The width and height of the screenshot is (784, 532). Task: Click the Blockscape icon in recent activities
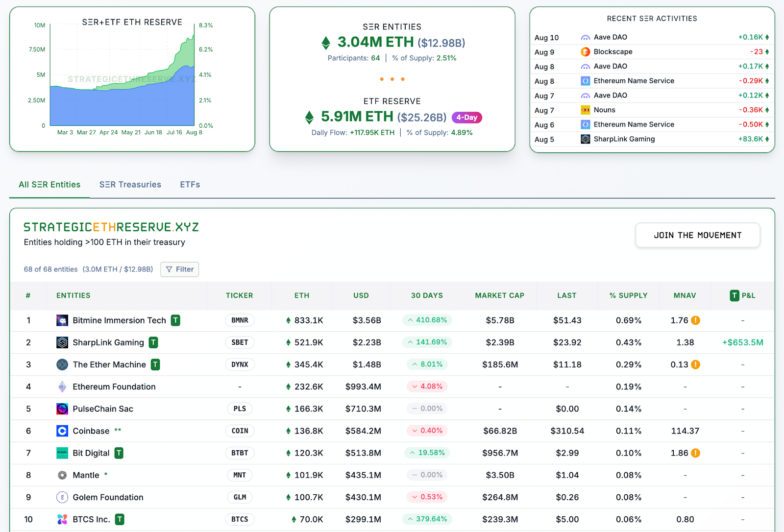[585, 52]
